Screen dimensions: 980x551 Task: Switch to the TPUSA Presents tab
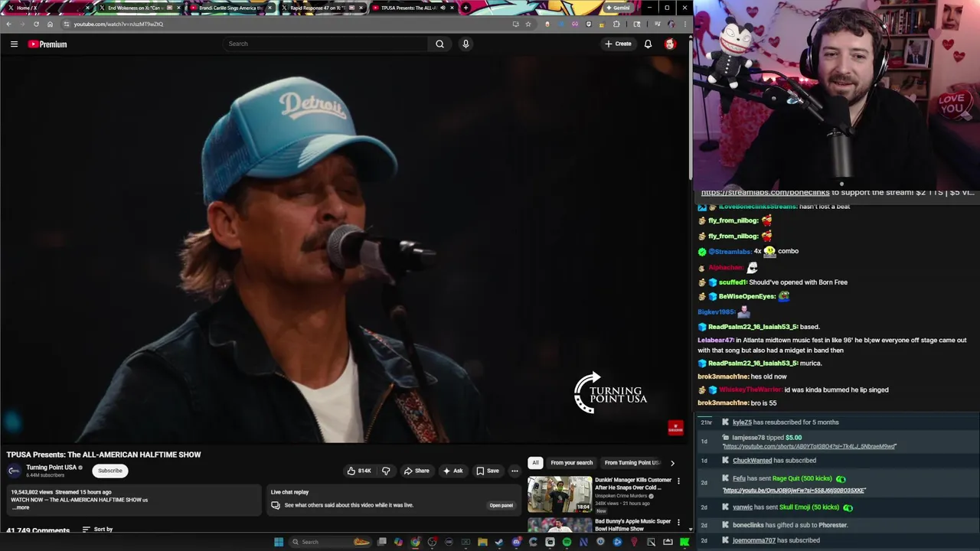pos(412,8)
